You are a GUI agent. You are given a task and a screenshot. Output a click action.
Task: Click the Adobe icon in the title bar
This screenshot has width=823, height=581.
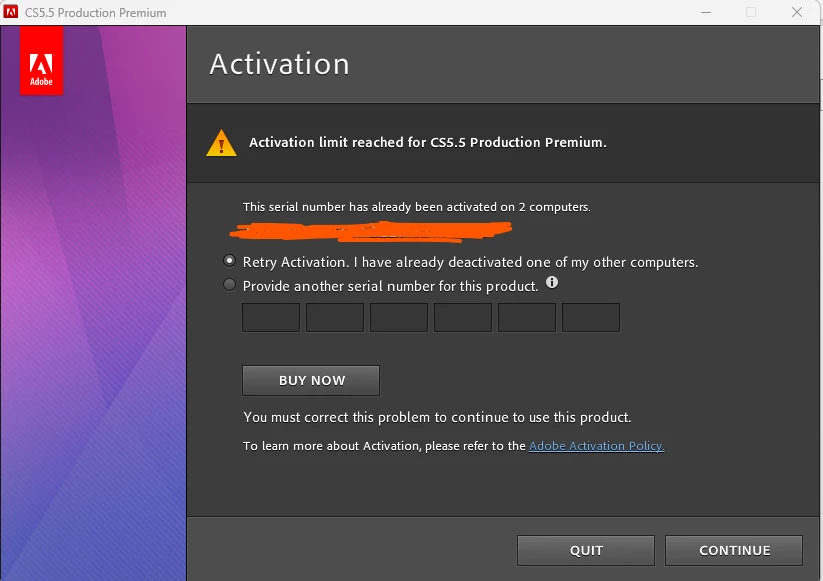(x=10, y=12)
